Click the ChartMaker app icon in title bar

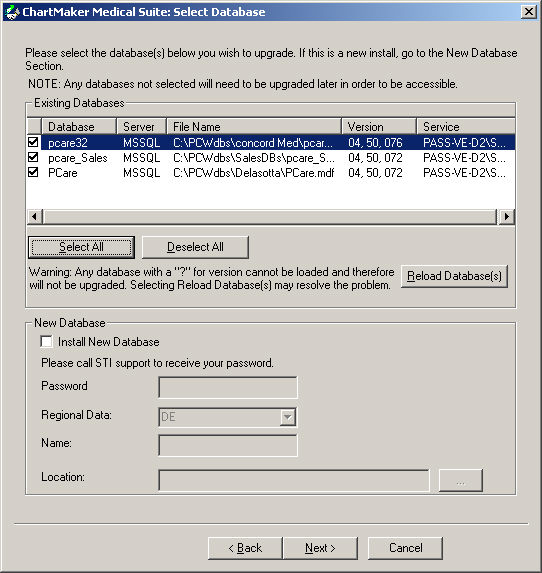click(12, 12)
